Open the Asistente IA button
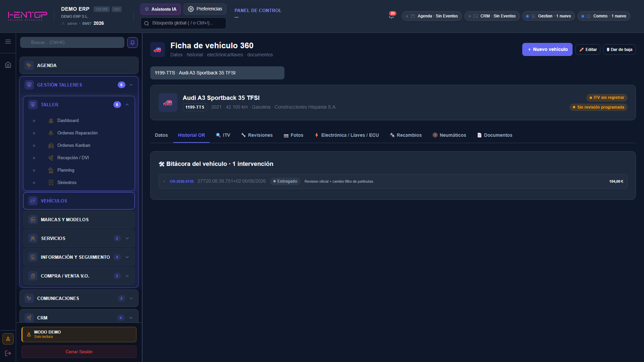The width and height of the screenshot is (644, 362). point(161,9)
